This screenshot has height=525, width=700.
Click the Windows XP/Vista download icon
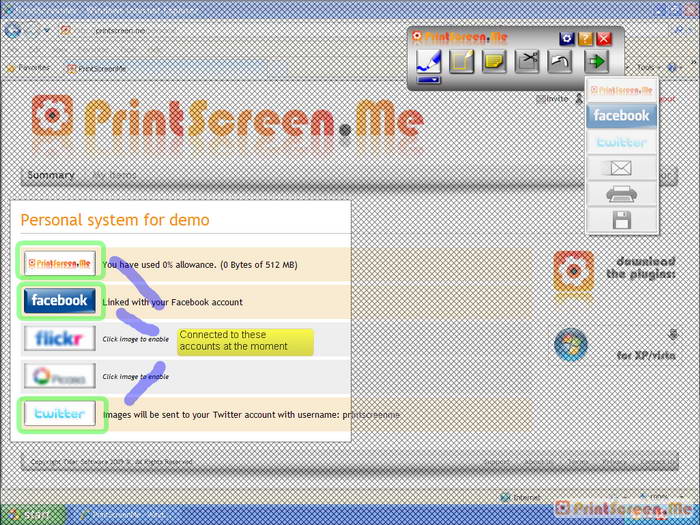click(x=571, y=345)
